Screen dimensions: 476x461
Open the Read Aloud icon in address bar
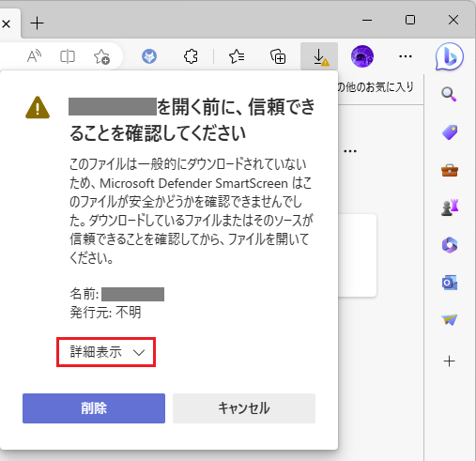[34, 56]
